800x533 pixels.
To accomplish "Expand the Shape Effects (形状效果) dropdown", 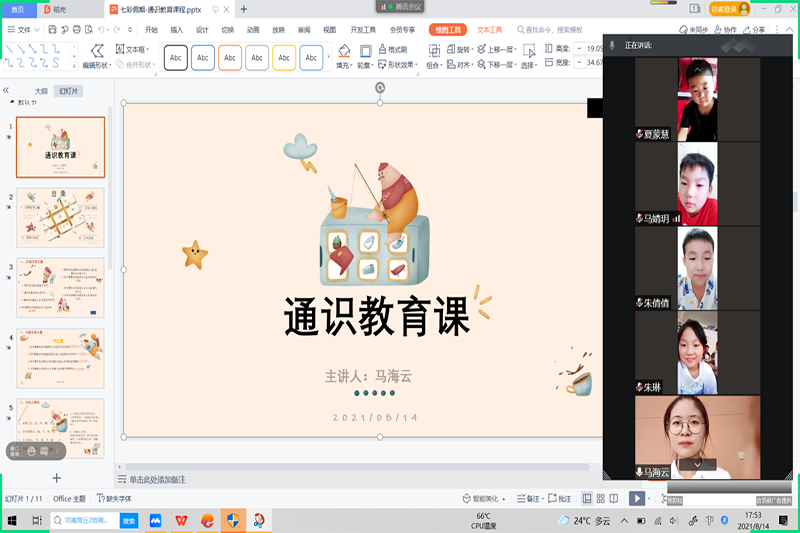I will coord(398,65).
